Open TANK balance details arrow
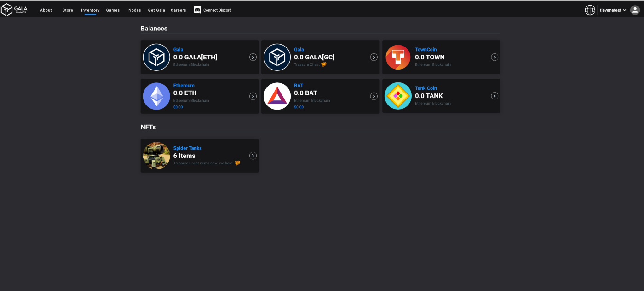Viewport: 644px width, 291px height. (494, 96)
